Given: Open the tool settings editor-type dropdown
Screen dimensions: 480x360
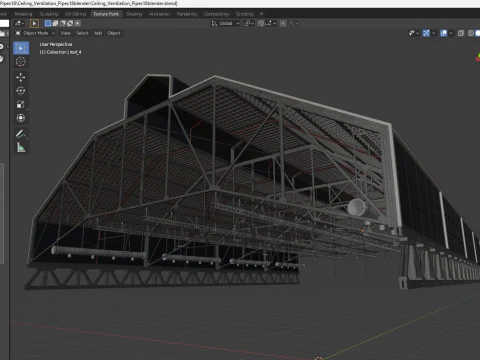Looking at the screenshot, I should (x=19, y=23).
